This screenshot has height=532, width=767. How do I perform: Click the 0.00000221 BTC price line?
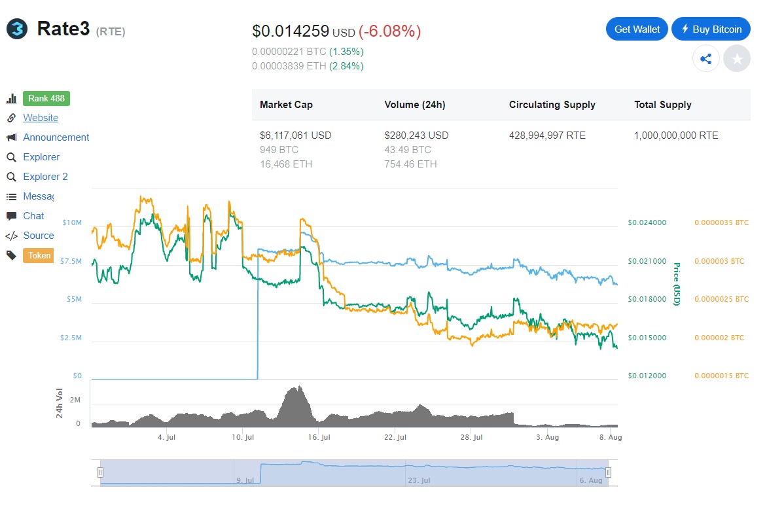(308, 51)
